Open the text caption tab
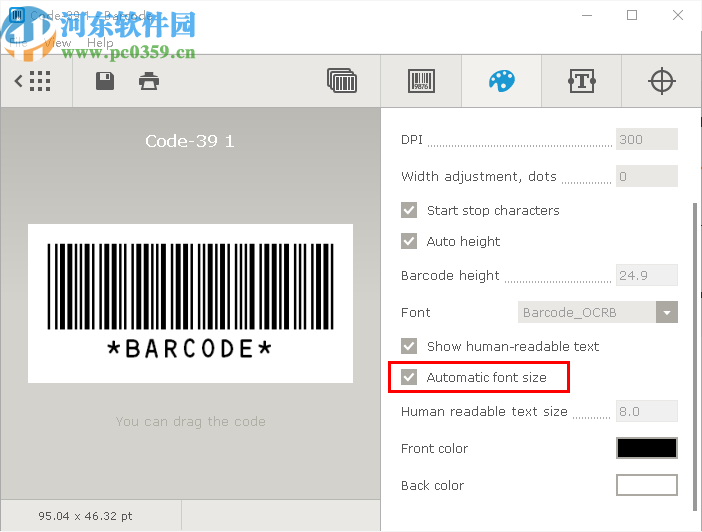This screenshot has width=702, height=532. 582,81
